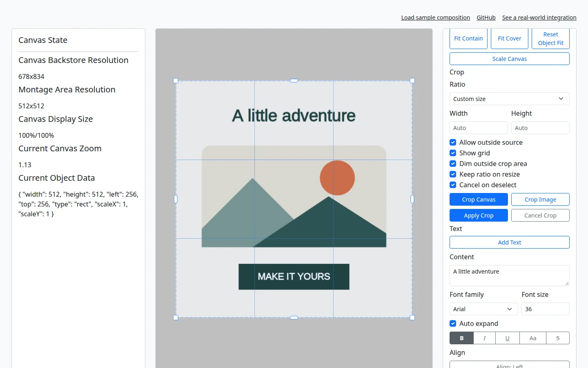Toggle uppercase Aa text formatting button
The height and width of the screenshot is (368, 588).
click(x=533, y=338)
